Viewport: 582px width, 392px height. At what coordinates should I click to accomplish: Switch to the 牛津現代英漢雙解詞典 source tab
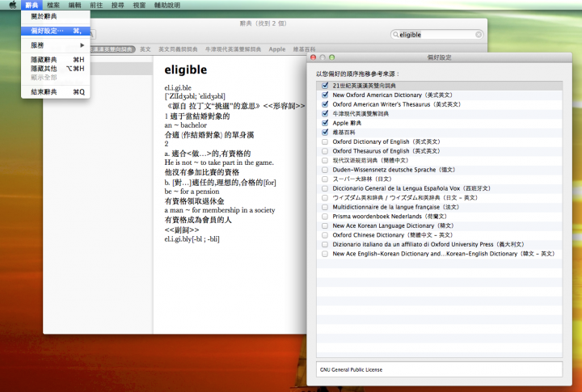(233, 49)
